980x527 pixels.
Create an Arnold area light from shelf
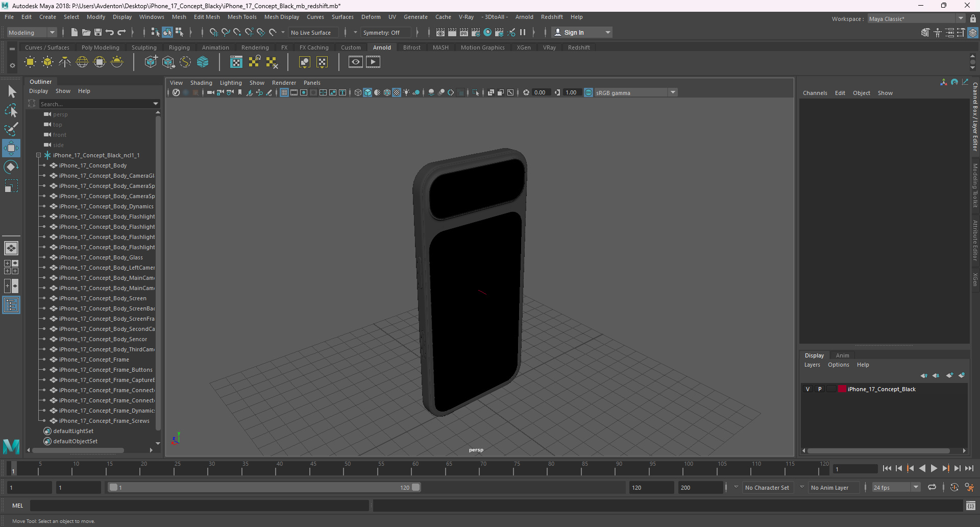click(x=30, y=62)
